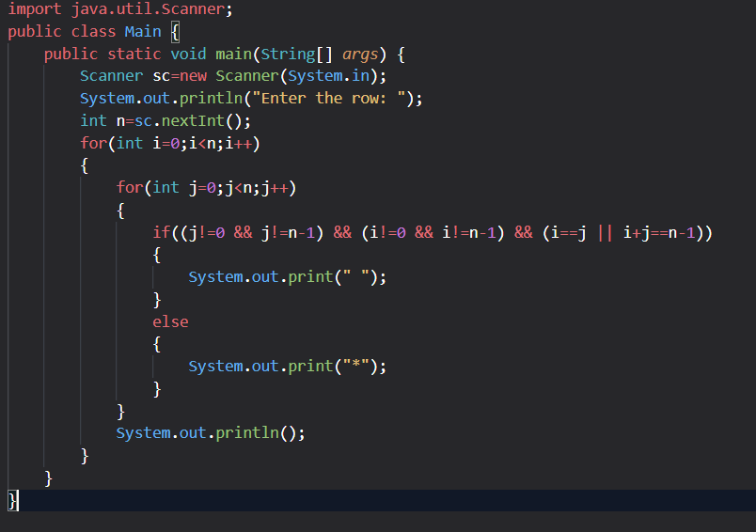Viewport: 756px width, 532px height.
Task: Click the 'else' keyword
Action: pyautogui.click(x=170, y=321)
